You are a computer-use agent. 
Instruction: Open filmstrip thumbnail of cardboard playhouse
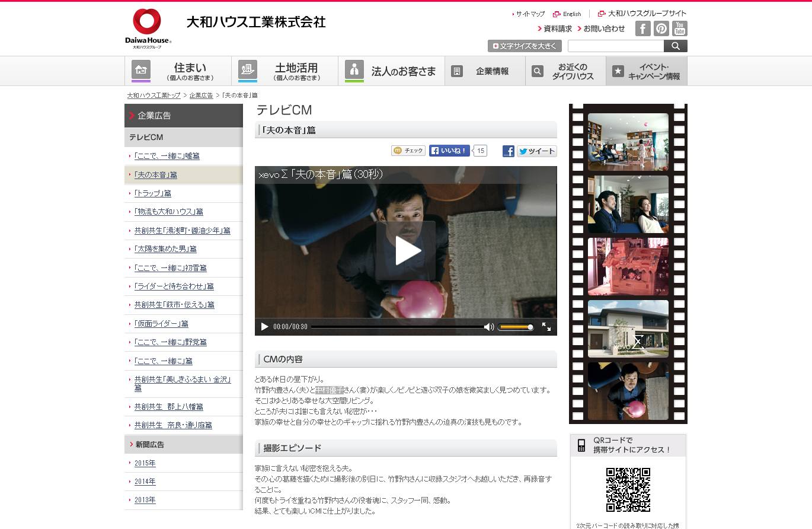click(628, 266)
